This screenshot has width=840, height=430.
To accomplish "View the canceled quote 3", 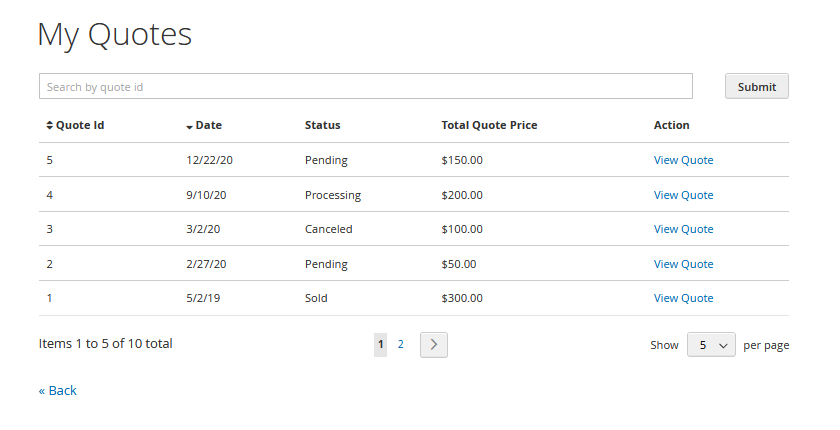I will pyautogui.click(x=683, y=229).
